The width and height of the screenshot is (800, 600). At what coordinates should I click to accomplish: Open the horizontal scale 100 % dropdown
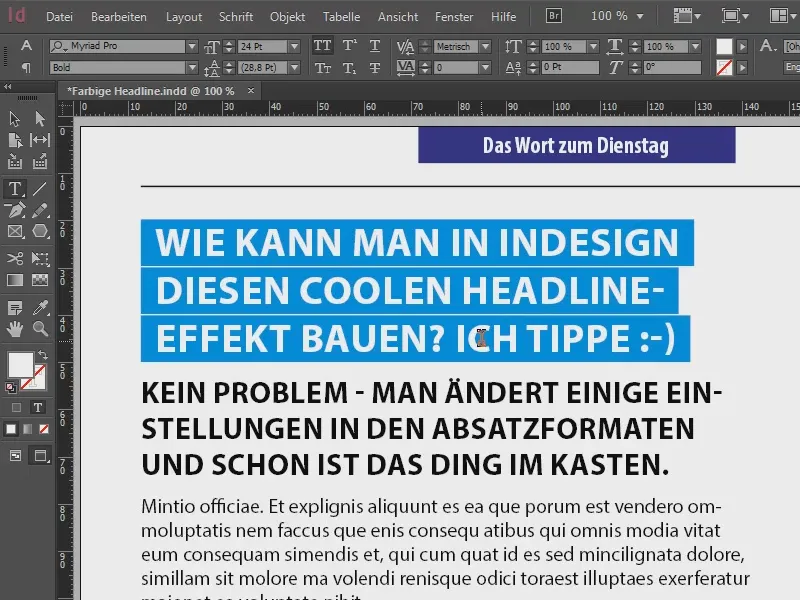[x=695, y=46]
